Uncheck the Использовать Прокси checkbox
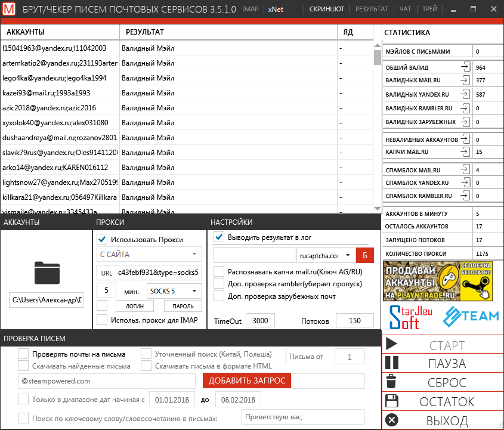 (x=102, y=239)
